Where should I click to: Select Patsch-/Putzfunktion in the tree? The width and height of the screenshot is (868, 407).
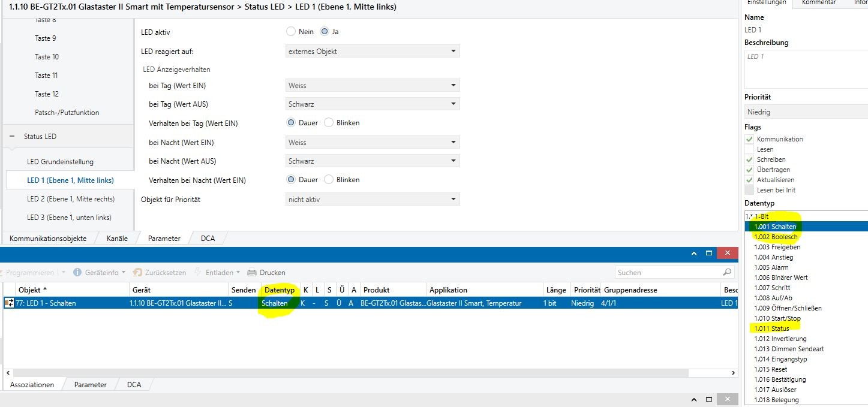pyautogui.click(x=67, y=112)
